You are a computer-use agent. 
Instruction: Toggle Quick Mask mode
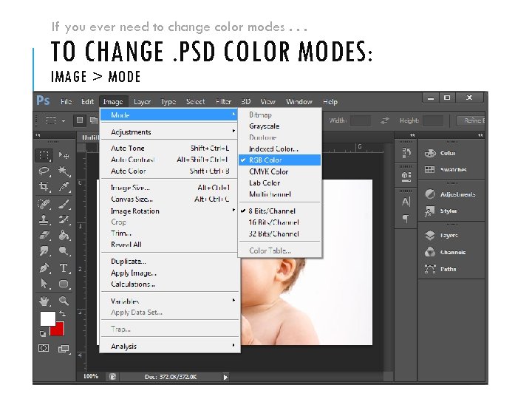pyautogui.click(x=44, y=348)
